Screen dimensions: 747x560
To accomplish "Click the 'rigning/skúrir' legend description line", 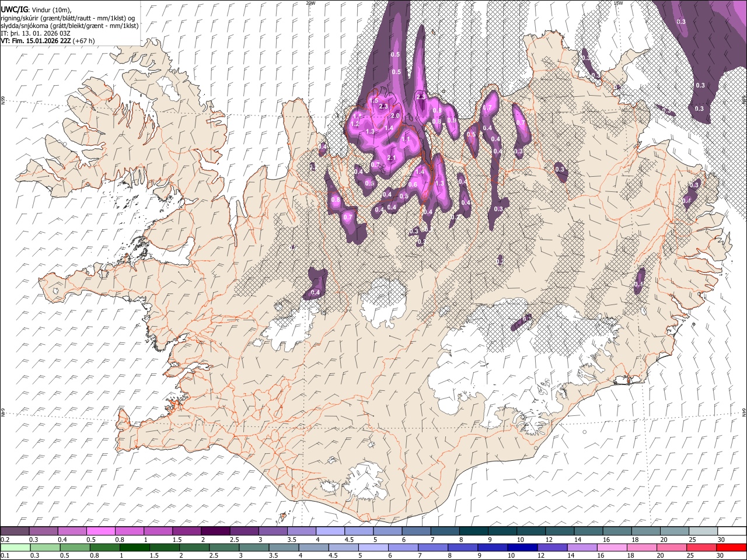I will pos(68,17).
